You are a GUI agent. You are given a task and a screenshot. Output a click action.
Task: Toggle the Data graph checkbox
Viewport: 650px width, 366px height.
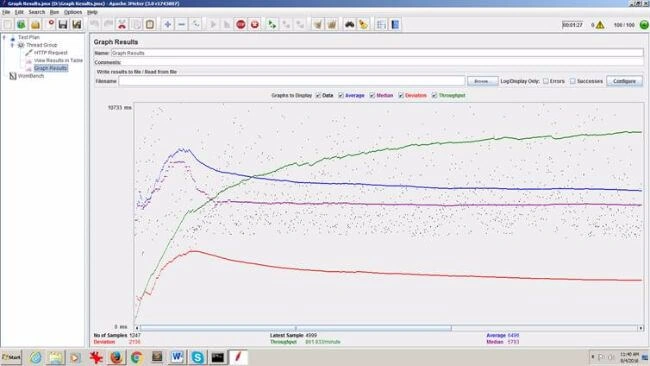tap(318, 95)
